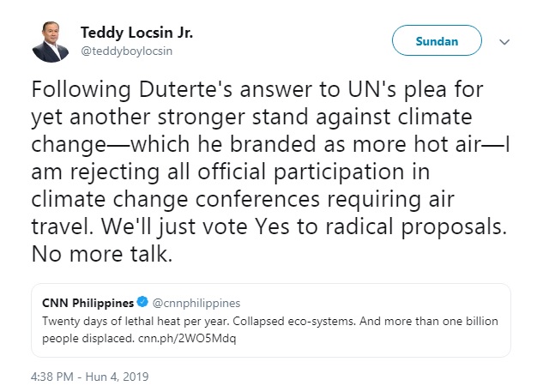Screen dimensions: 543x392
Task: Click Teddy Locsin Jr.'s profile avatar
Action: tap(51, 41)
